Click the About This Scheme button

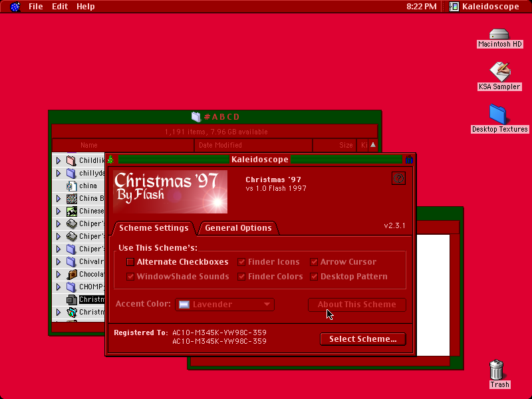(x=357, y=305)
